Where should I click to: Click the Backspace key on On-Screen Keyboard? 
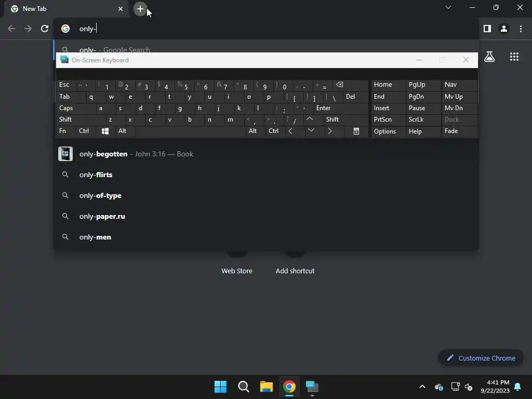(x=351, y=85)
